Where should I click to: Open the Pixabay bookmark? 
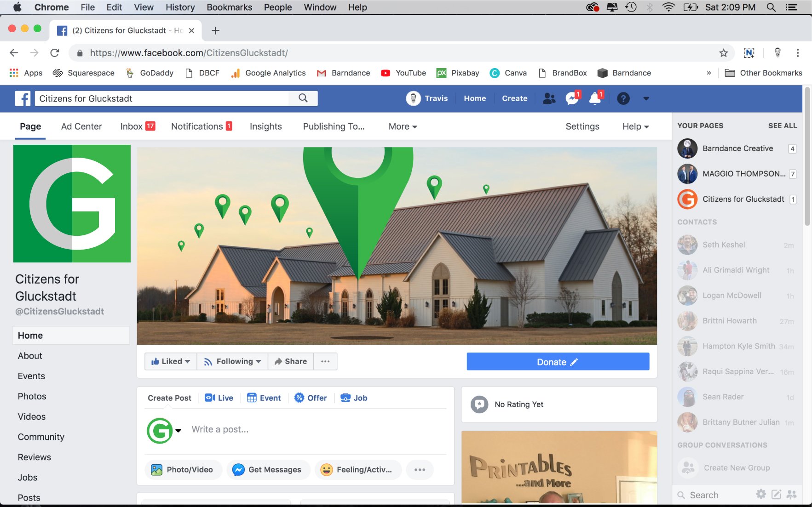[458, 73]
